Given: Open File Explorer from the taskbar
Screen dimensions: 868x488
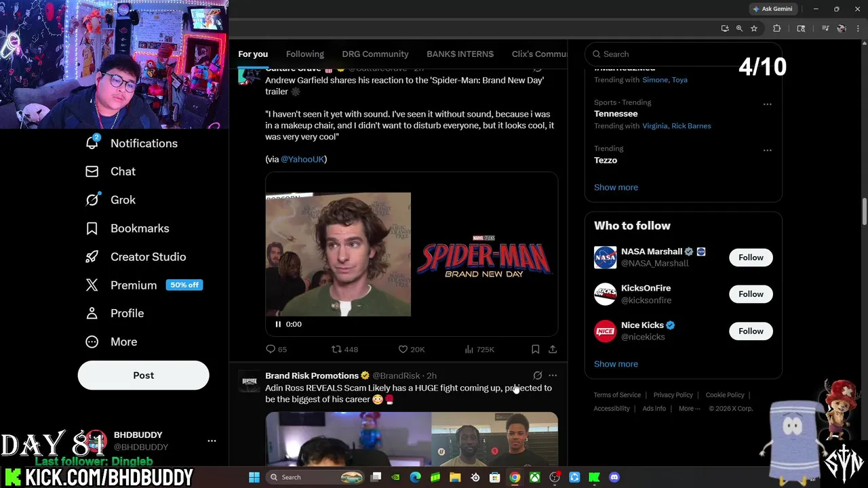Looking at the screenshot, I should tap(455, 477).
